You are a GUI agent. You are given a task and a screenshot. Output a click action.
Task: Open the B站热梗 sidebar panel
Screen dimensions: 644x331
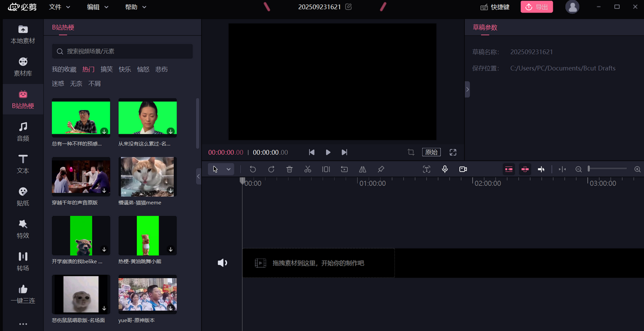click(x=23, y=100)
